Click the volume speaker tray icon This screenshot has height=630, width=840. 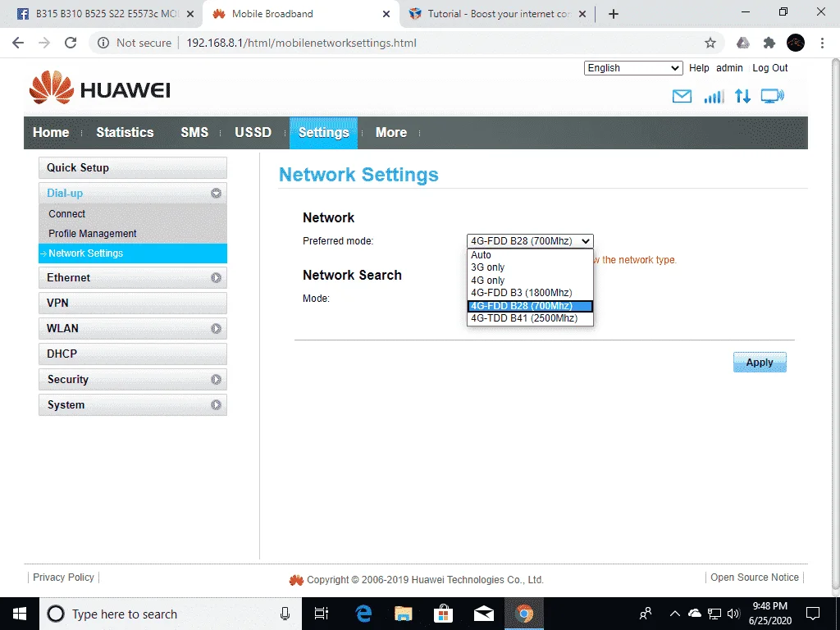pyautogui.click(x=734, y=614)
